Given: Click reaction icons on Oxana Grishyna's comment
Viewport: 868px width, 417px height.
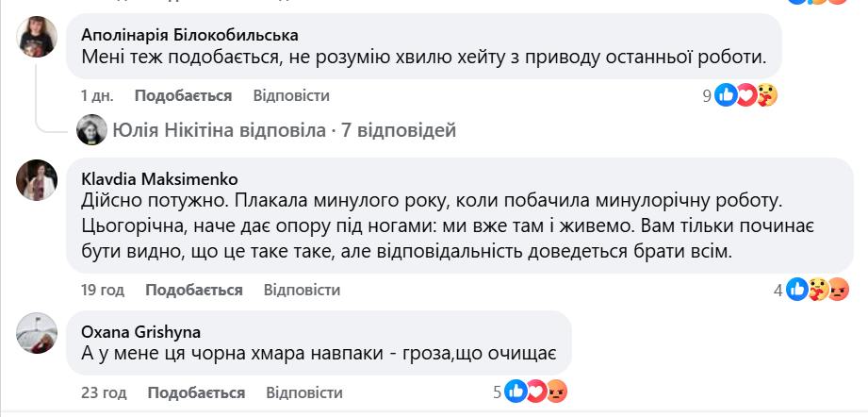Looking at the screenshot, I should (537, 392).
